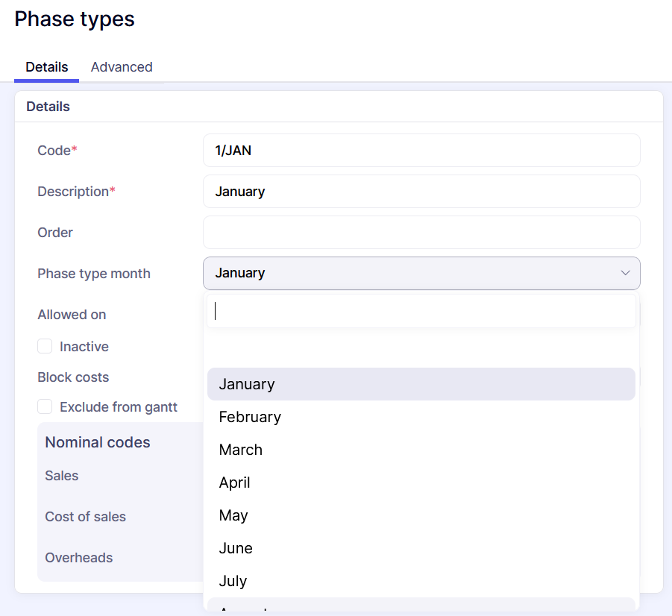Viewport: 672px width, 616px height.
Task: Tick the Exclude from gantt checkbox
Action: click(x=45, y=407)
